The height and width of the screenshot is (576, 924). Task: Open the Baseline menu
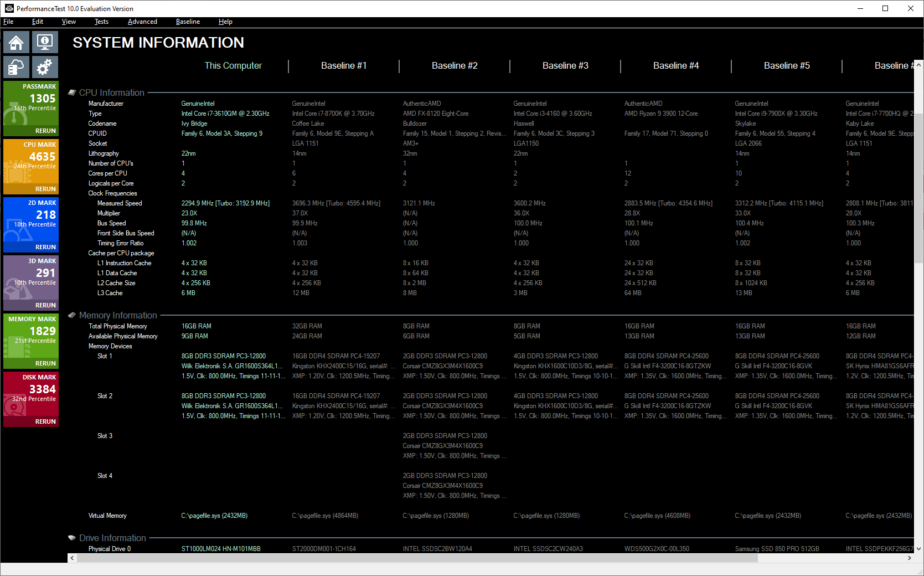coord(188,22)
